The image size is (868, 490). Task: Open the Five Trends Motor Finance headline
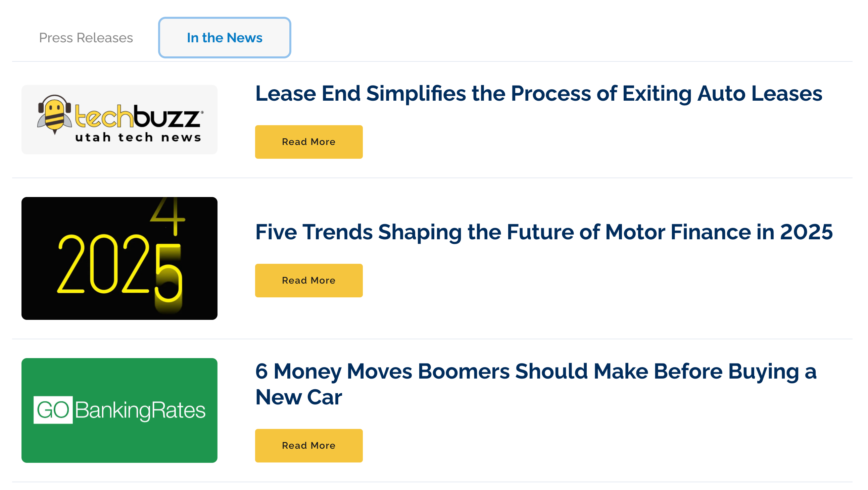pyautogui.click(x=544, y=232)
